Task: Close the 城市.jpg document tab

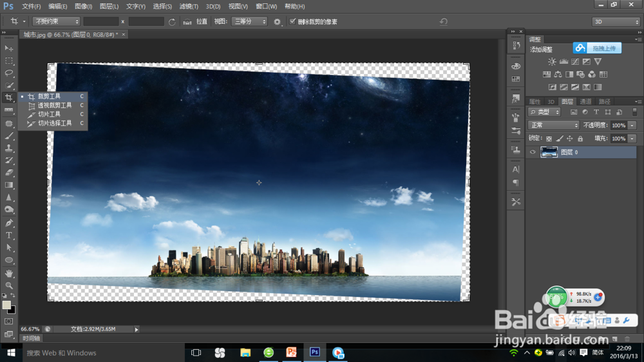Action: pyautogui.click(x=123, y=35)
